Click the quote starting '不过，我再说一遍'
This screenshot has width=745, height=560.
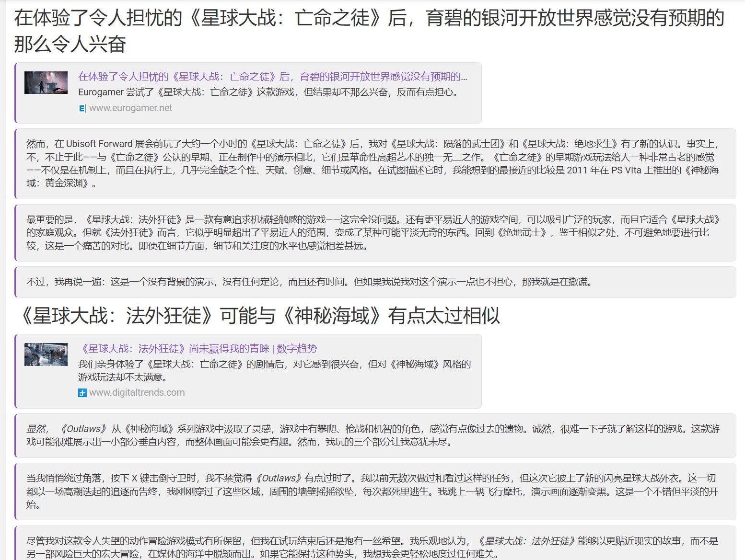tap(309, 282)
